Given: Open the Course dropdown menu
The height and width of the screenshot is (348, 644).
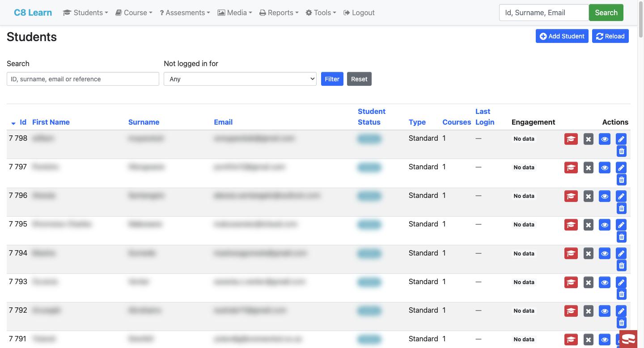Looking at the screenshot, I should 134,13.
